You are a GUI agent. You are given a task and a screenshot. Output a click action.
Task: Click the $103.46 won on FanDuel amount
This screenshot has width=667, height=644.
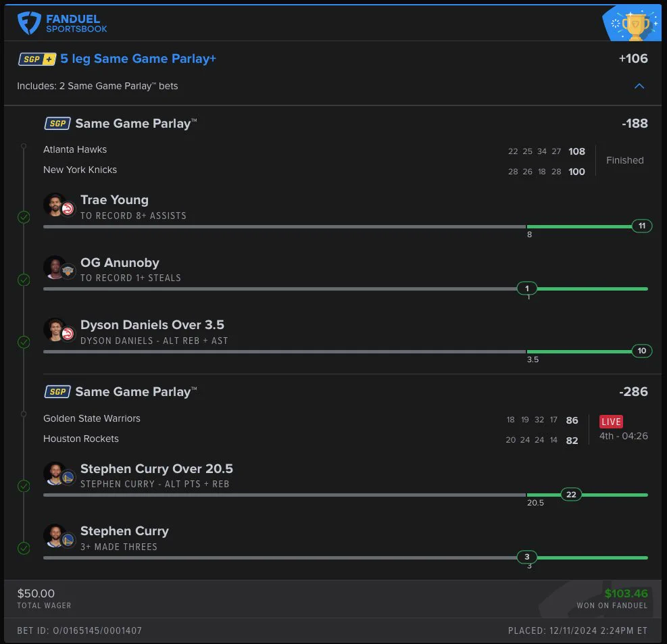click(x=626, y=593)
